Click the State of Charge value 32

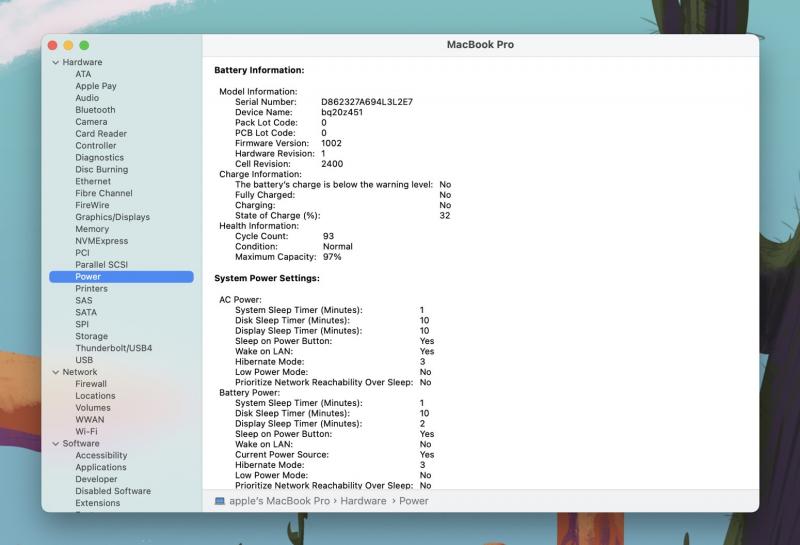click(445, 215)
